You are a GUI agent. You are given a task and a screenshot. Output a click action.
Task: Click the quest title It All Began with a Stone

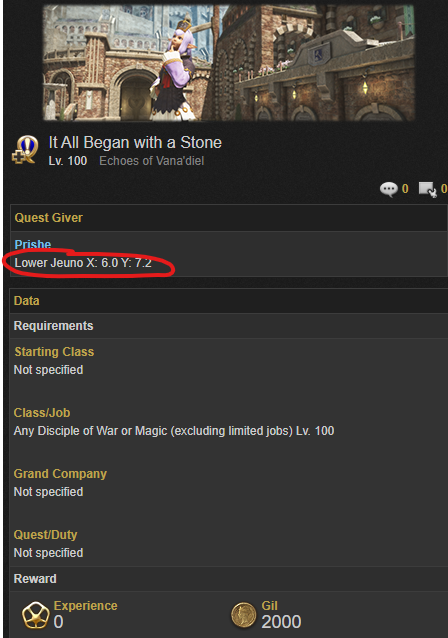135,142
